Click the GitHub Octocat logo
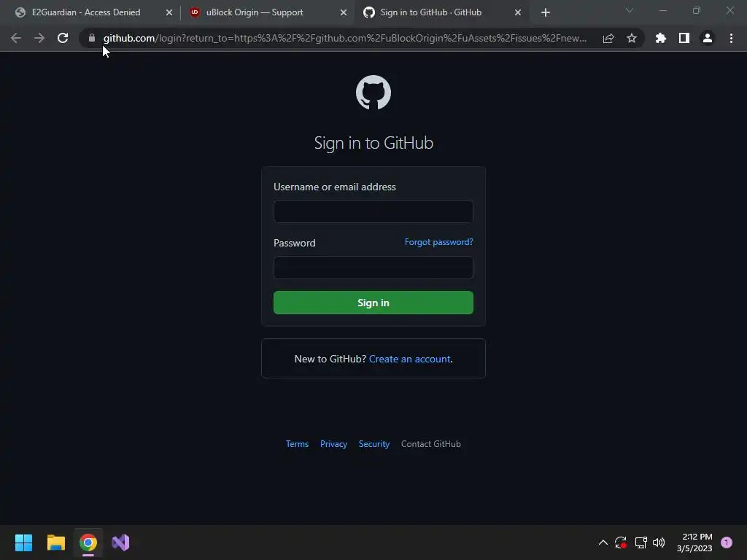The image size is (747, 560). 373,93
